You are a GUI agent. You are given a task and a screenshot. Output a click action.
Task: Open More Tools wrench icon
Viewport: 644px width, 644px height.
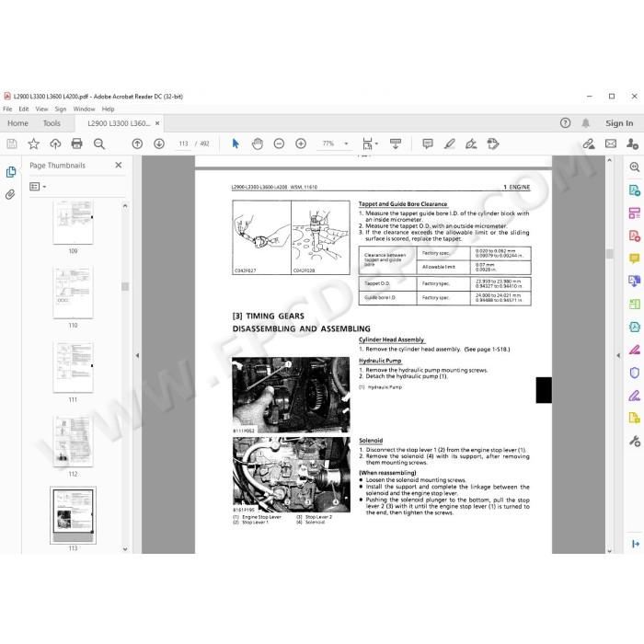(635, 441)
